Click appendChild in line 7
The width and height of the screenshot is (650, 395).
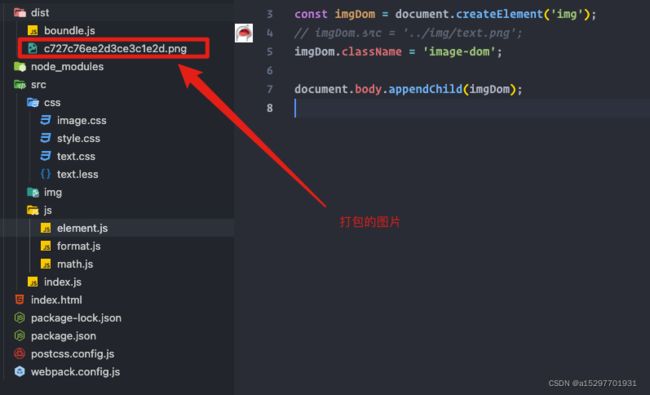[425, 89]
